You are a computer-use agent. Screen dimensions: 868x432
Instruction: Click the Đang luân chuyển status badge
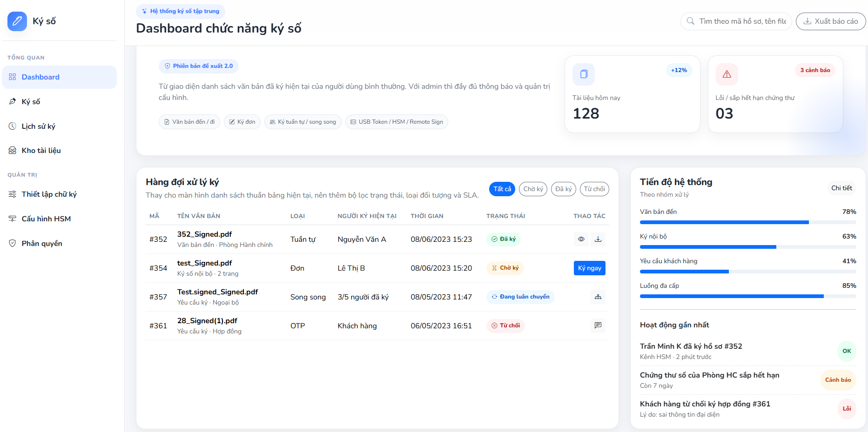[520, 297]
